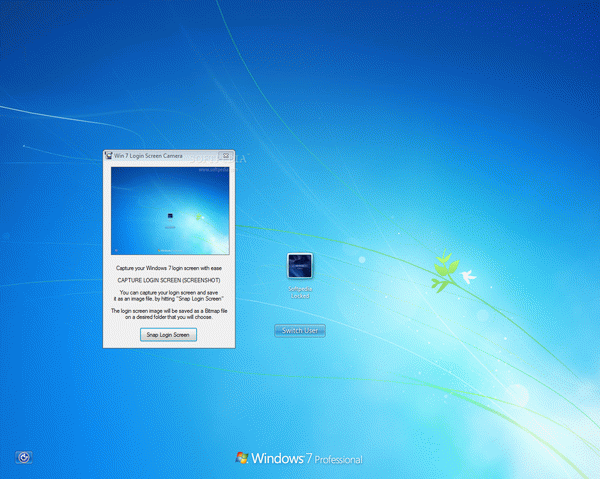Click 'CAPTURE LOGIN SCREEN (SCREENSHOT)' heading text

pyautogui.click(x=169, y=280)
